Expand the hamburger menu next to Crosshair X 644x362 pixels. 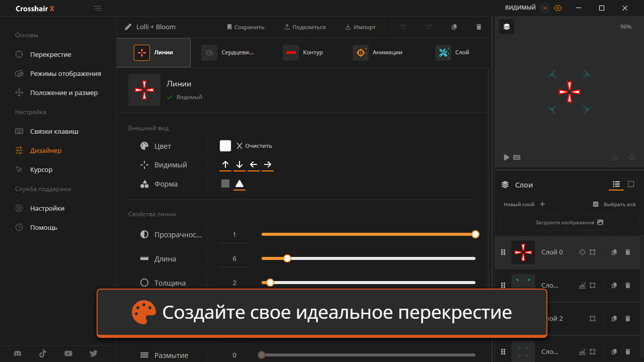click(x=97, y=8)
